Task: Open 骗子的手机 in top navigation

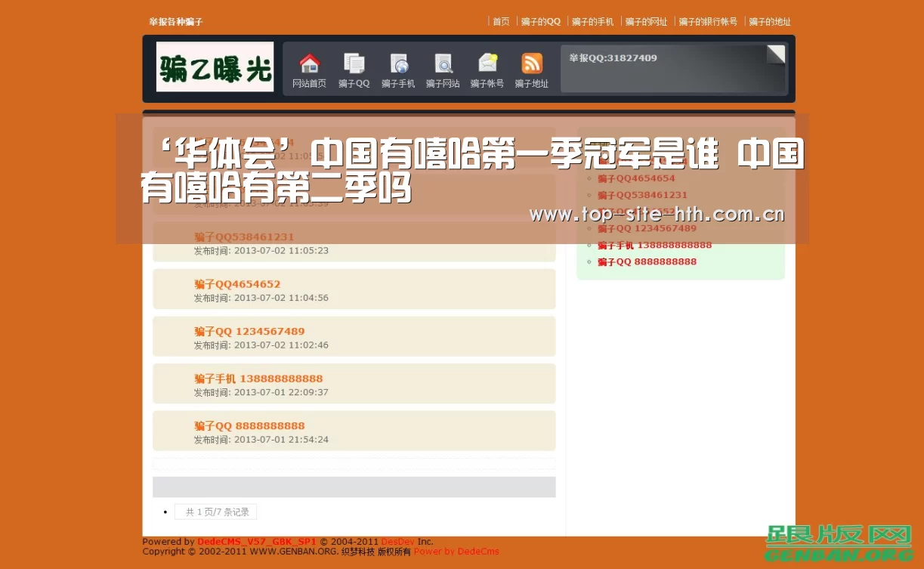Action: coord(592,22)
